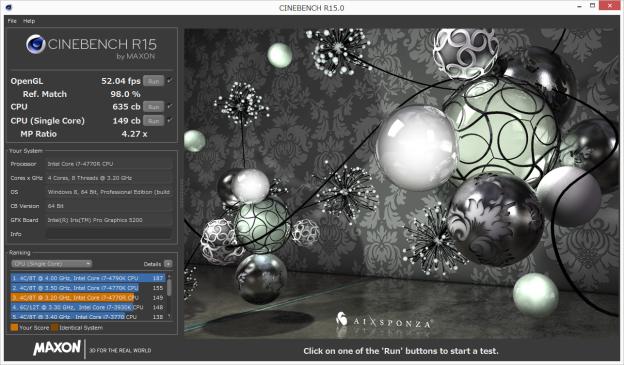Toggle the CPU test checkbox
Viewport: 624px width, 365px height.
click(x=170, y=106)
